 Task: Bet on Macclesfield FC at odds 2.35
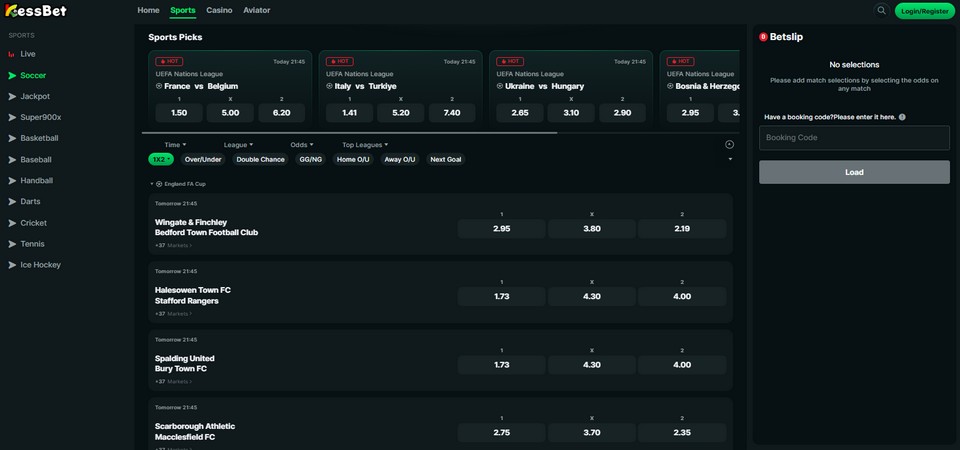tap(682, 432)
